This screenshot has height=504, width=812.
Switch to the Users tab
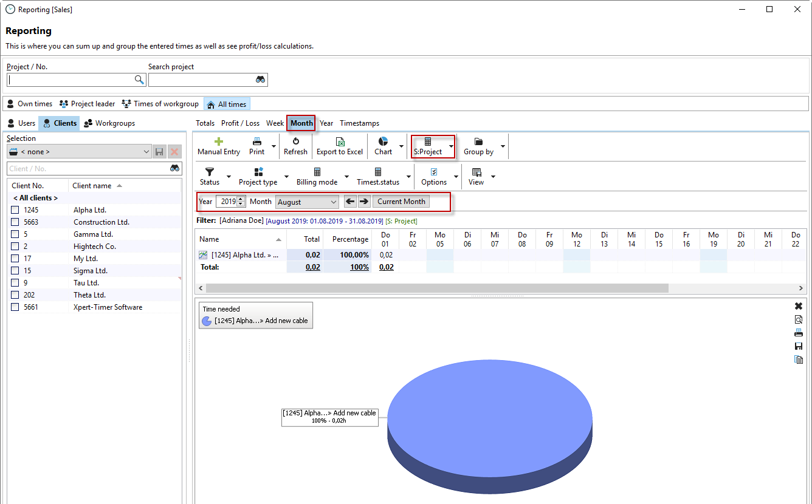[x=21, y=123]
